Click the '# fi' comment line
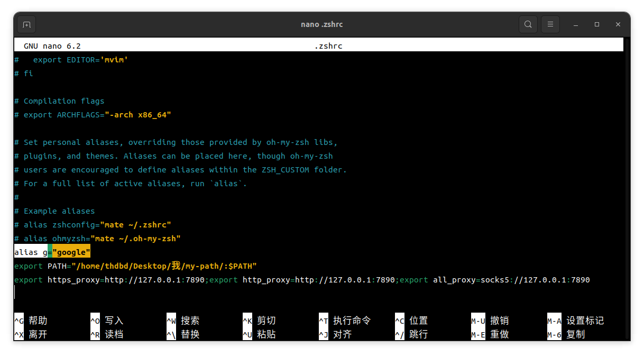 24,74
